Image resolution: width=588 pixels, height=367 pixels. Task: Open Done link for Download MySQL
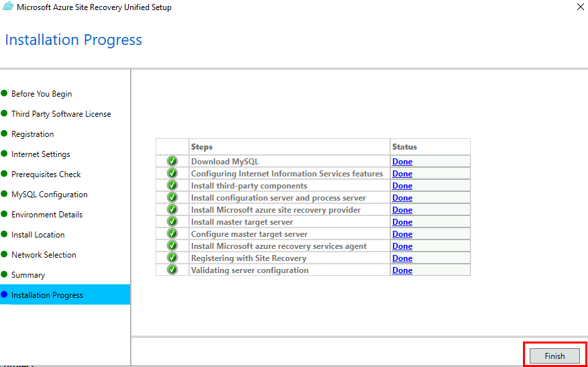coord(402,162)
